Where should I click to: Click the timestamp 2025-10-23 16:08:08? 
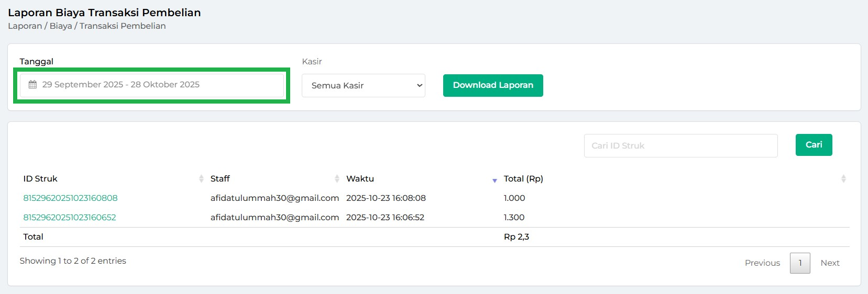(x=386, y=198)
